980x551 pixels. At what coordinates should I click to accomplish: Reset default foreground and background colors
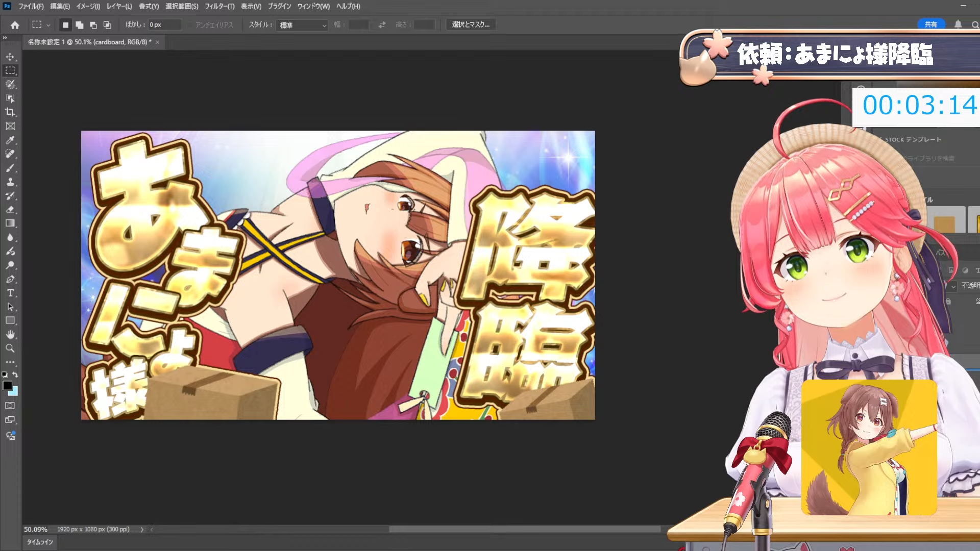click(x=5, y=374)
